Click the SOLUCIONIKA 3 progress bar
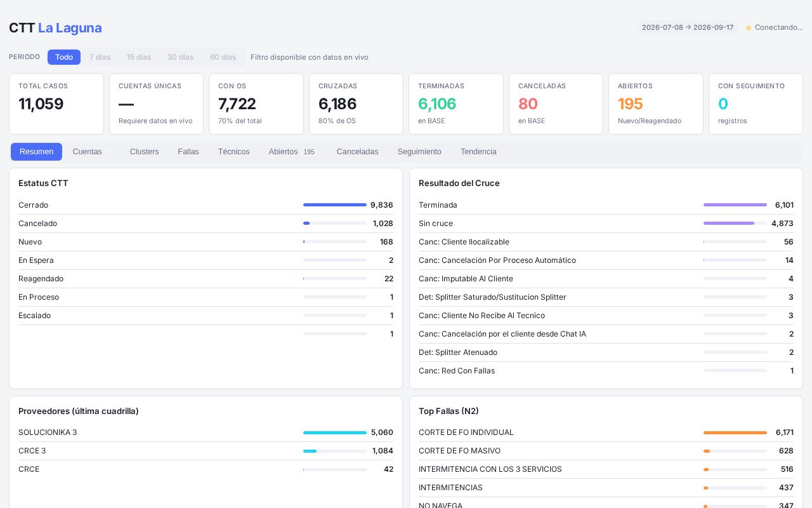 [335, 432]
